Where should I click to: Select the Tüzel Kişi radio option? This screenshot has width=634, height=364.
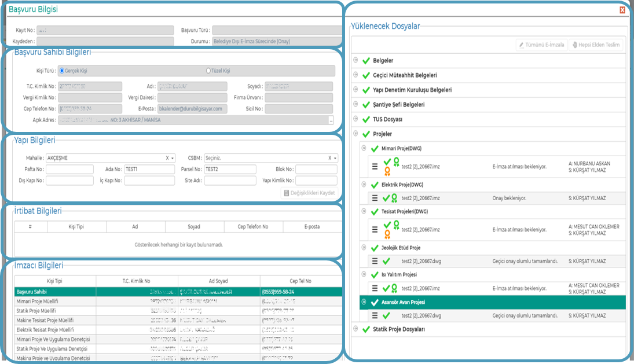pyautogui.click(x=208, y=71)
